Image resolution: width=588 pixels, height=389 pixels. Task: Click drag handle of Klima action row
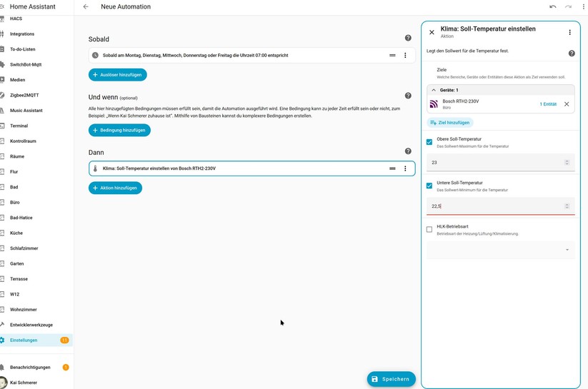point(392,168)
